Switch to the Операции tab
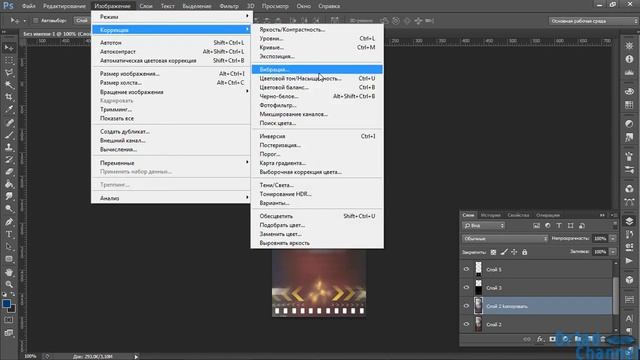The width and height of the screenshot is (640, 360). click(548, 215)
